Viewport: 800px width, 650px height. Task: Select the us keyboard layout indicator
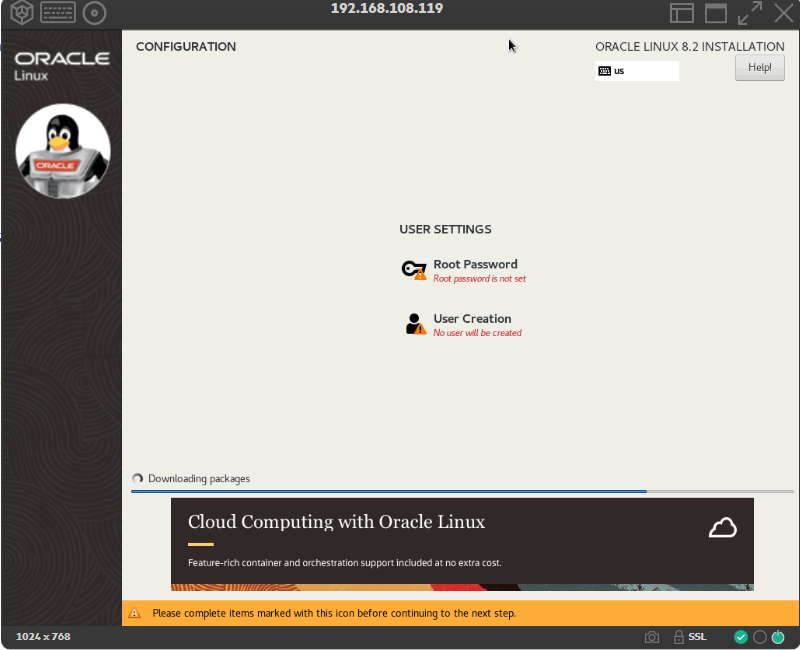pos(637,71)
